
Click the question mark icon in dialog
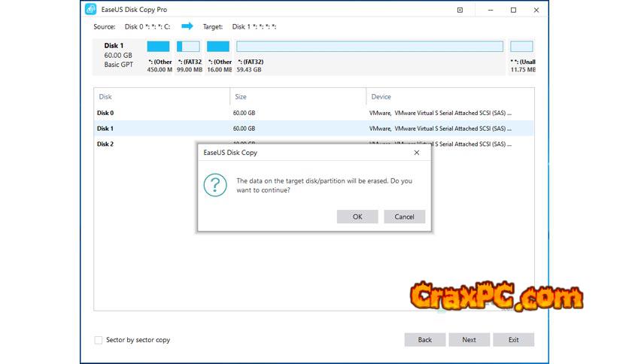point(215,185)
